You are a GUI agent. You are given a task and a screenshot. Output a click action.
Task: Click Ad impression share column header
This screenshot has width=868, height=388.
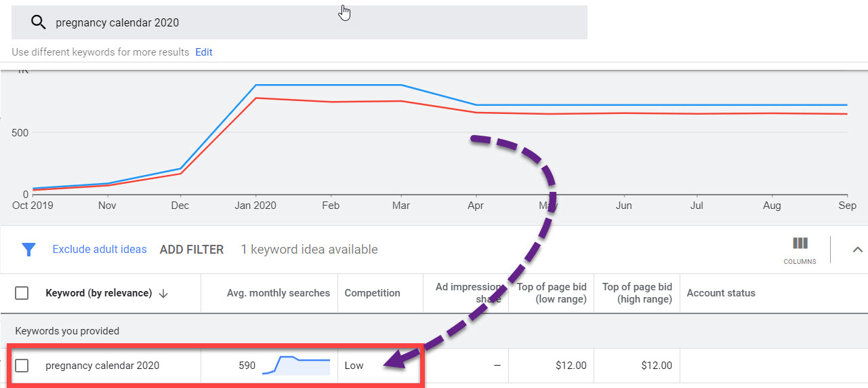click(x=469, y=293)
